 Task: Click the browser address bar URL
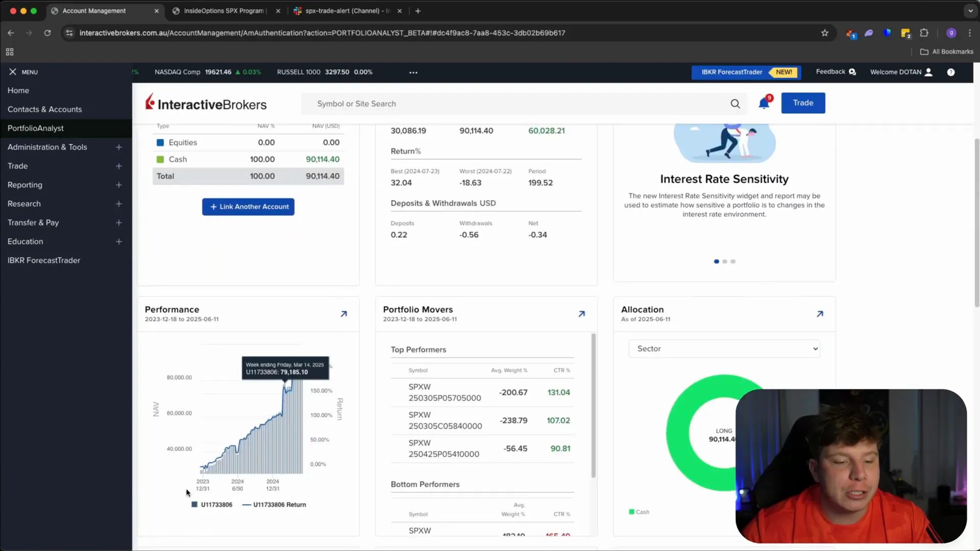point(322,33)
